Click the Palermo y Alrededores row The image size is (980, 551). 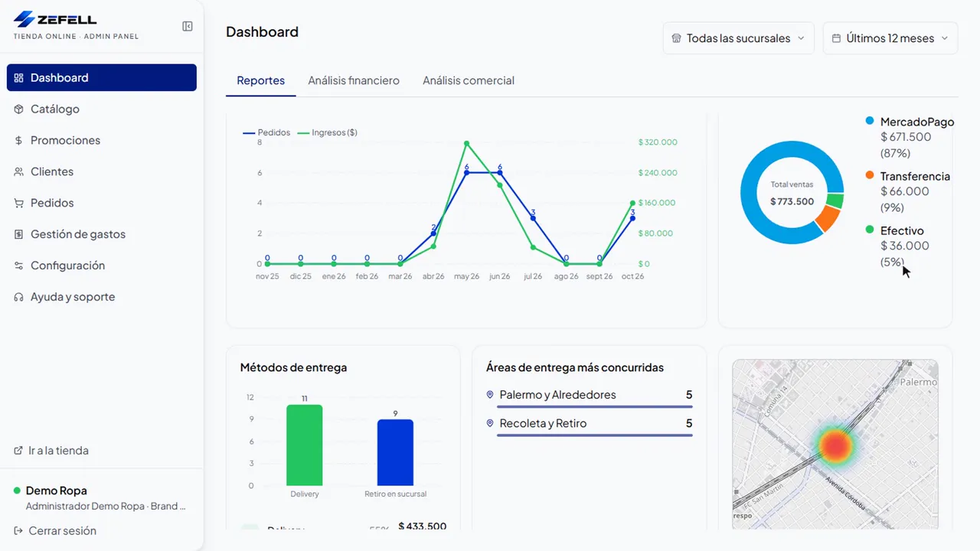coord(590,398)
